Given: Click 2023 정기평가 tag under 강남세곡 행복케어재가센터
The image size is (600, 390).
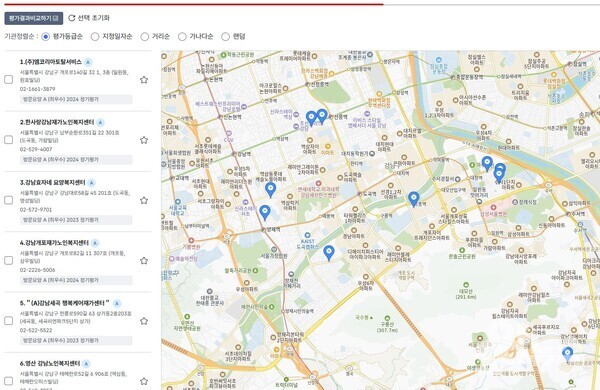Looking at the screenshot, I should [x=76, y=341].
